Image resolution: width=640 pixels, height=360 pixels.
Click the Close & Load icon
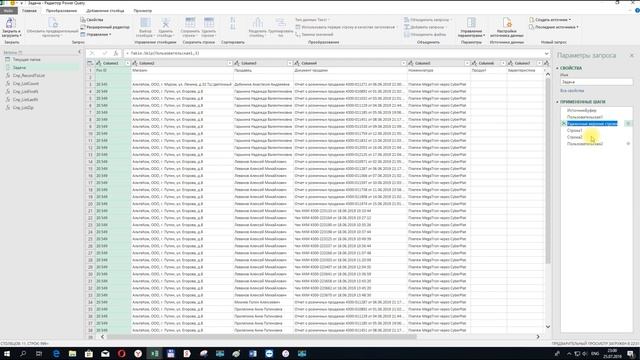coord(10,23)
